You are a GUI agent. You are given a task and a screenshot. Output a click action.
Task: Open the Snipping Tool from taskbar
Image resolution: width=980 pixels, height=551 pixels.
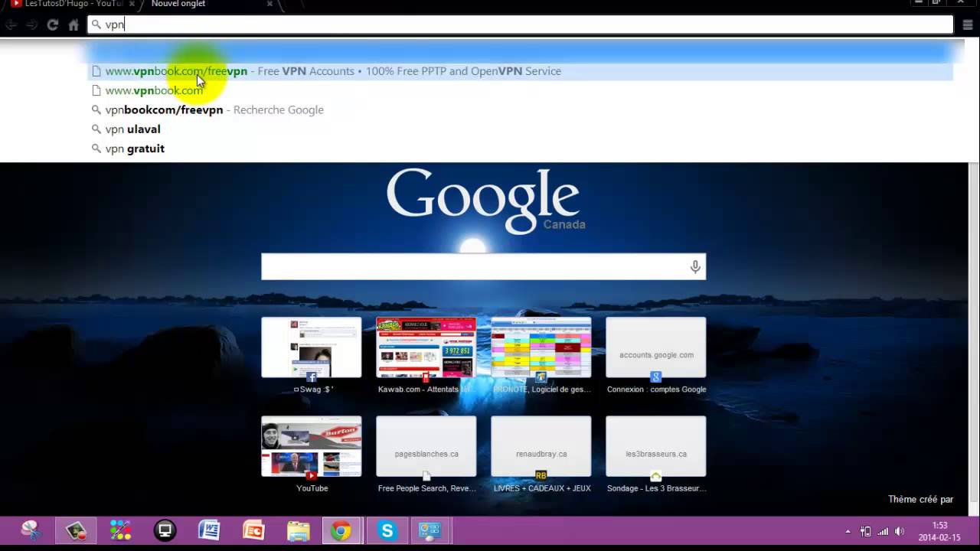(31, 530)
